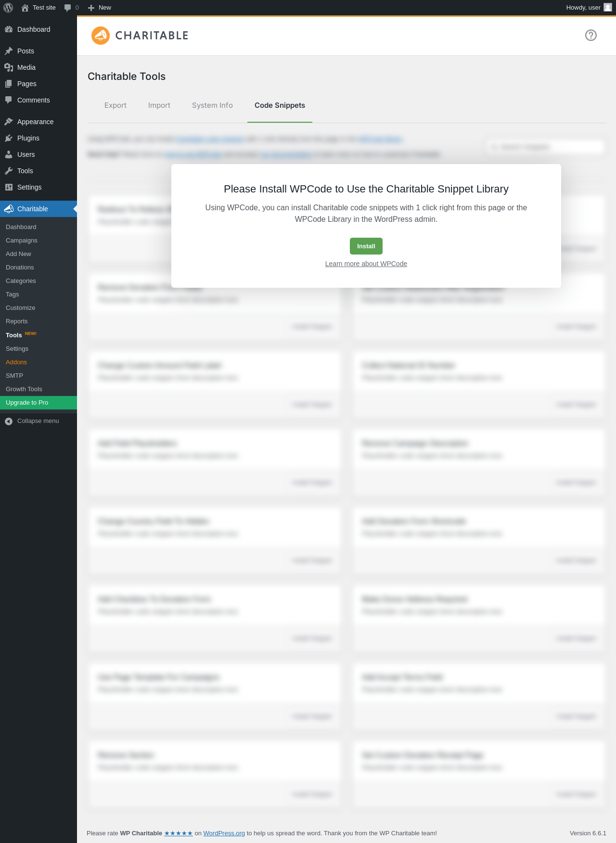Click the Tools wrench icon
Viewport: 616px width, 843px height.
pyautogui.click(x=9, y=171)
